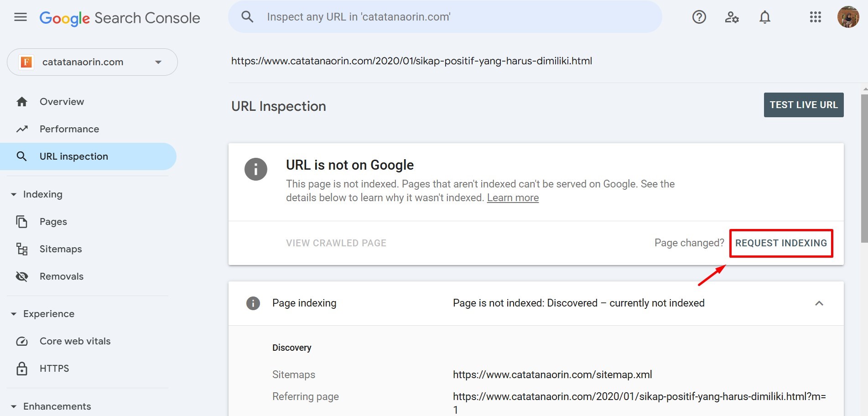868x416 pixels.
Task: Click the 'Discovery' heading
Action: coord(292,348)
